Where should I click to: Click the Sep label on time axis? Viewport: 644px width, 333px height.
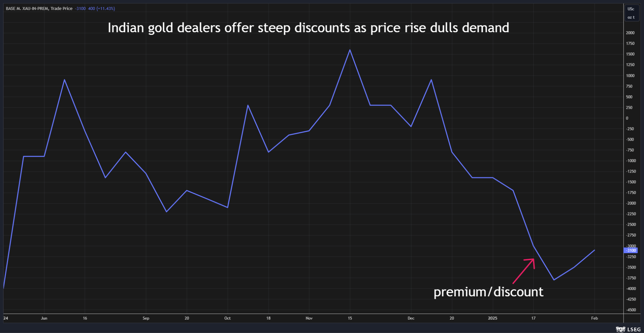[x=146, y=318]
